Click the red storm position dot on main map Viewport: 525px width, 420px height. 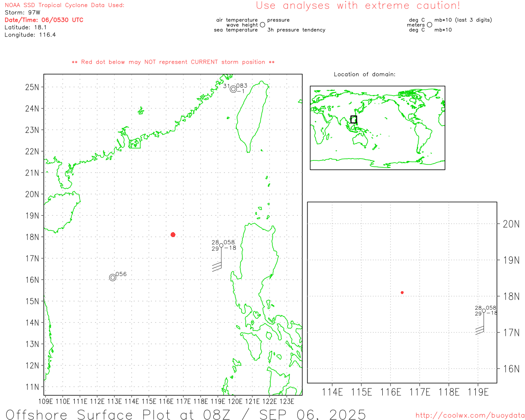(173, 235)
